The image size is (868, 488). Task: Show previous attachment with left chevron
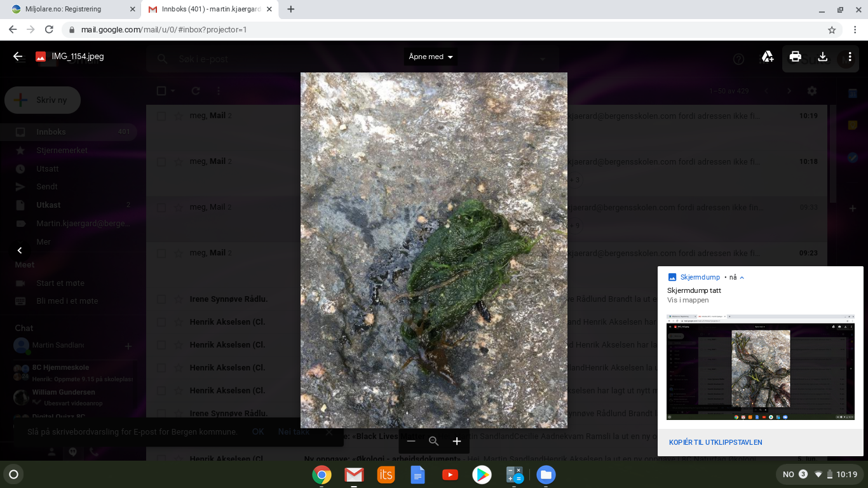(20, 250)
